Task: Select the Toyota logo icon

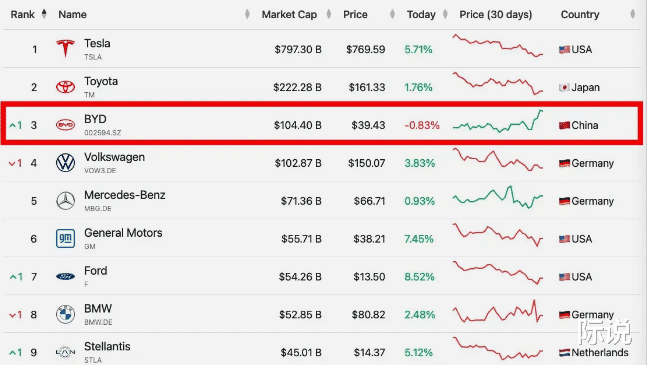Action: (65, 87)
